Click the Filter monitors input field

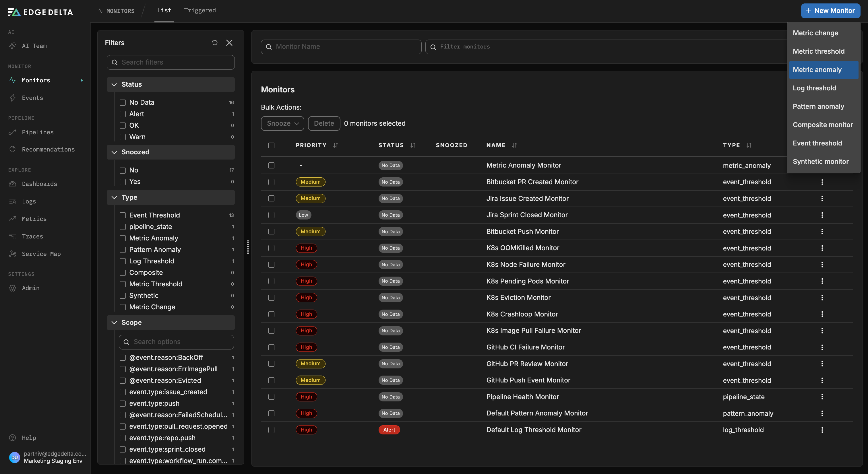pyautogui.click(x=606, y=46)
